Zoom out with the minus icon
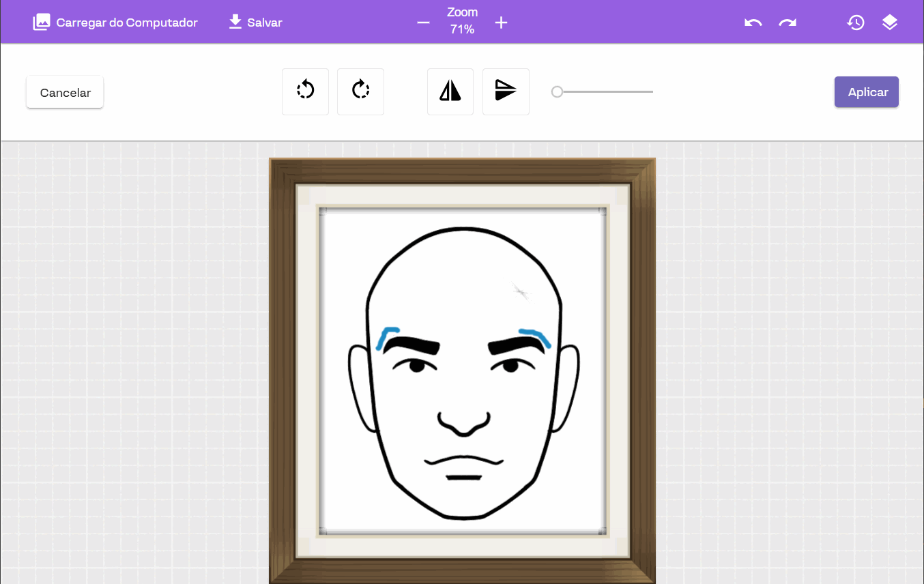Viewport: 924px width, 584px height. [423, 23]
